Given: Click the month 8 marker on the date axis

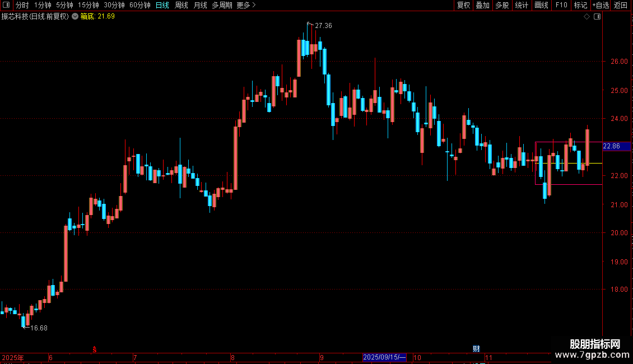Looking at the screenshot, I should [232, 357].
